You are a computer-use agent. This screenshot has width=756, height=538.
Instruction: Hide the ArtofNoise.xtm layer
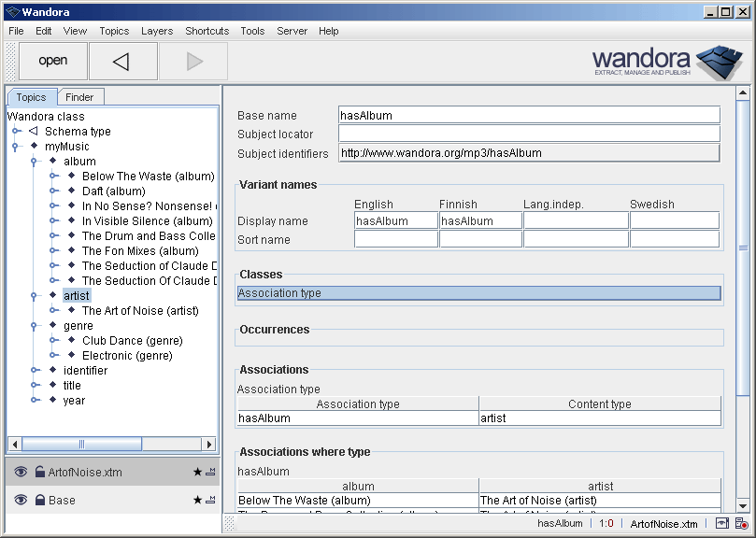click(x=21, y=472)
